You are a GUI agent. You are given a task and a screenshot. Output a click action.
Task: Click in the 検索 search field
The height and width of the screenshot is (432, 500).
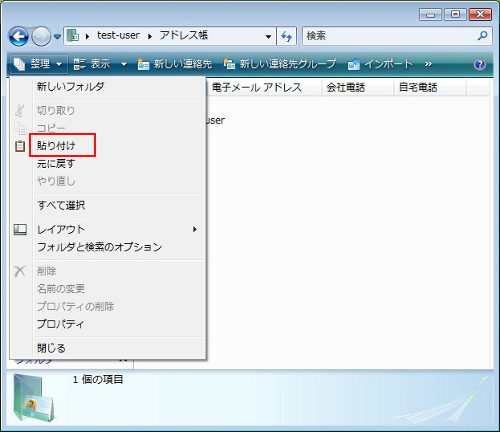pos(390,36)
